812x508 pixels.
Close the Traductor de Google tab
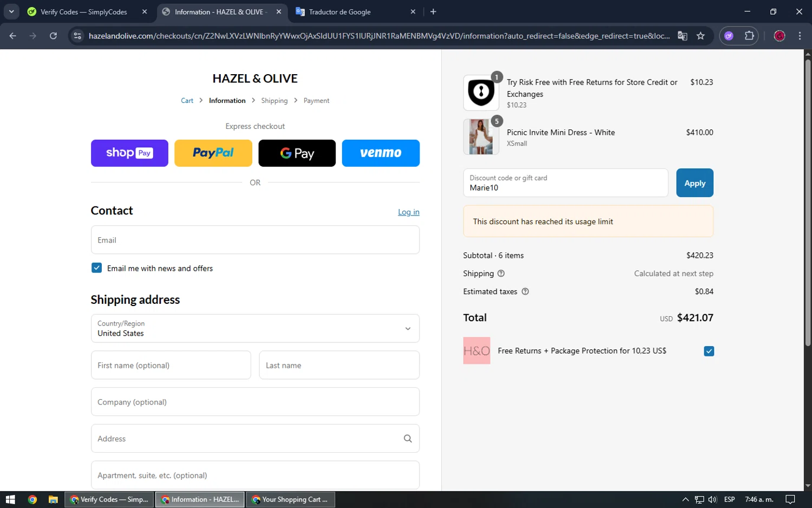click(x=413, y=11)
